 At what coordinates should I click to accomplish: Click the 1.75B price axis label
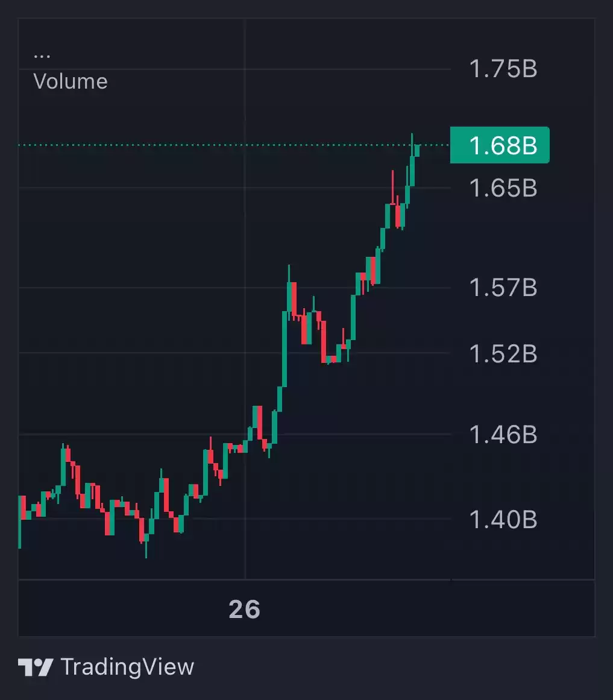point(503,69)
